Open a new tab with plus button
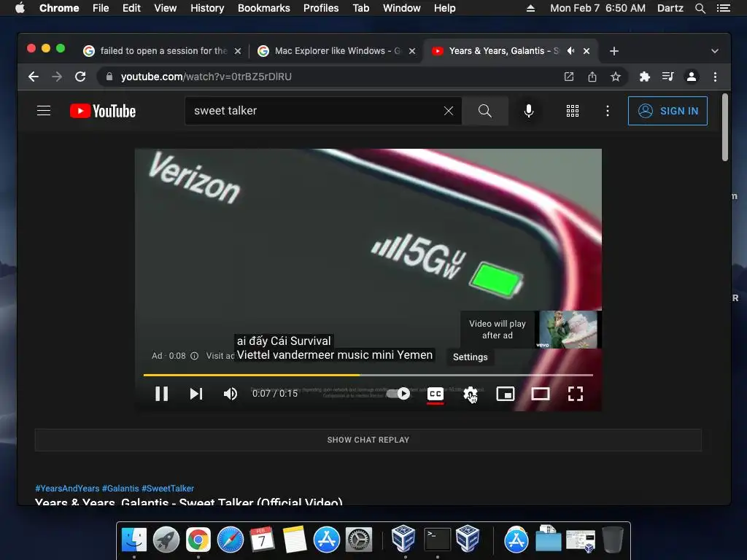The height and width of the screenshot is (560, 747). pos(614,51)
